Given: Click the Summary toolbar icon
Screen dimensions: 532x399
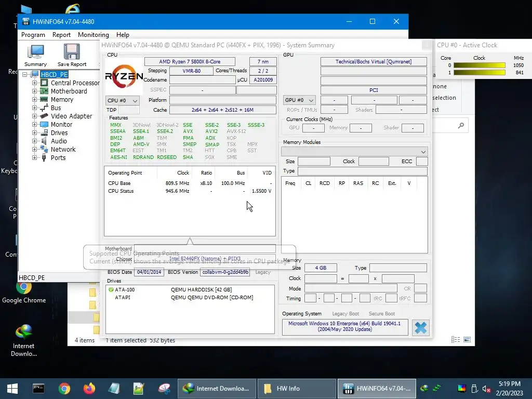Looking at the screenshot, I should [35, 55].
